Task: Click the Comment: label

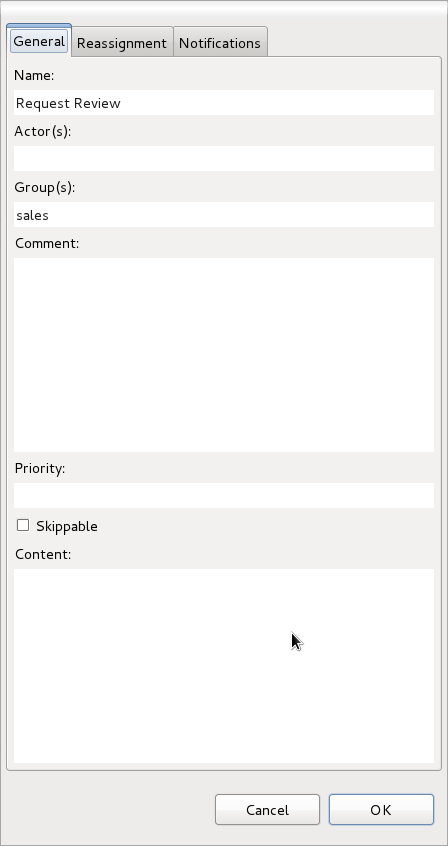Action: (x=47, y=243)
